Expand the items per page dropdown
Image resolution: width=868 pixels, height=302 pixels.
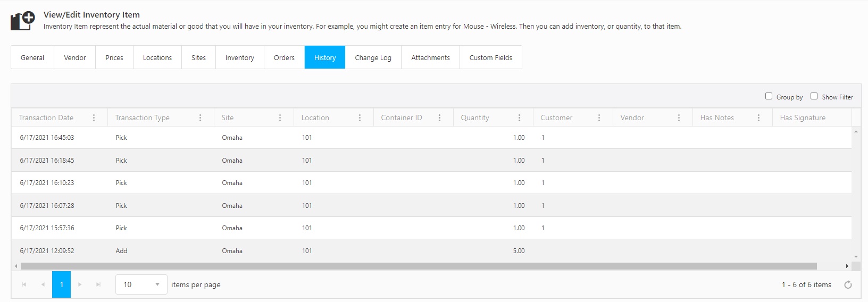[157, 285]
